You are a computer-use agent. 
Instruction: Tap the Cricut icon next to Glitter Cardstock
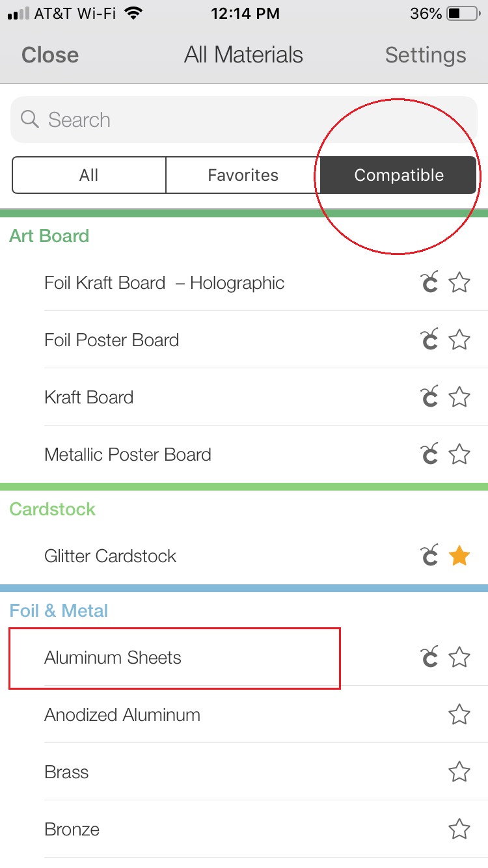click(x=429, y=555)
